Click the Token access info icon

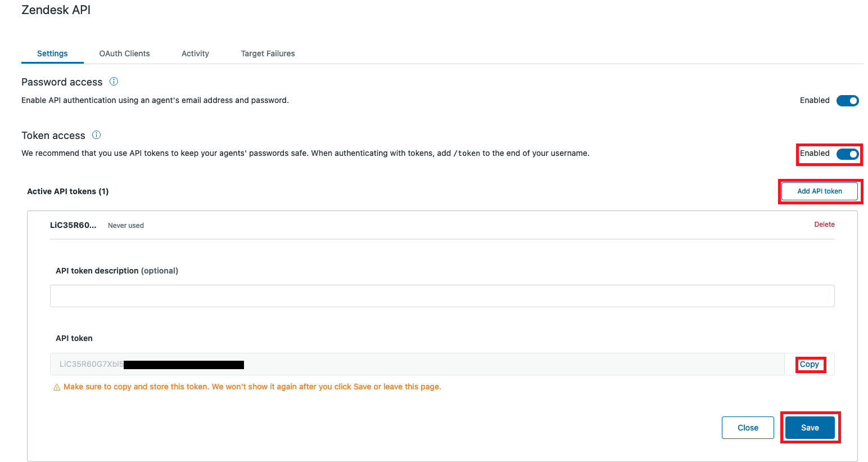[96, 135]
